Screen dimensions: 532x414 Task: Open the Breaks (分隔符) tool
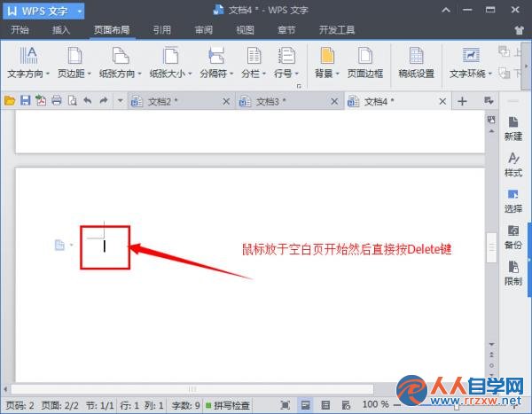pyautogui.click(x=216, y=63)
